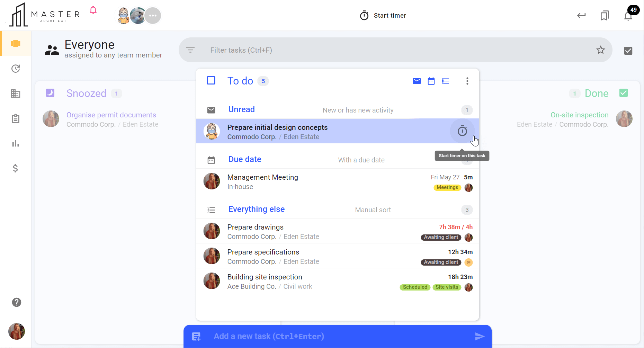Click the send arrow in new task bar

click(x=480, y=336)
